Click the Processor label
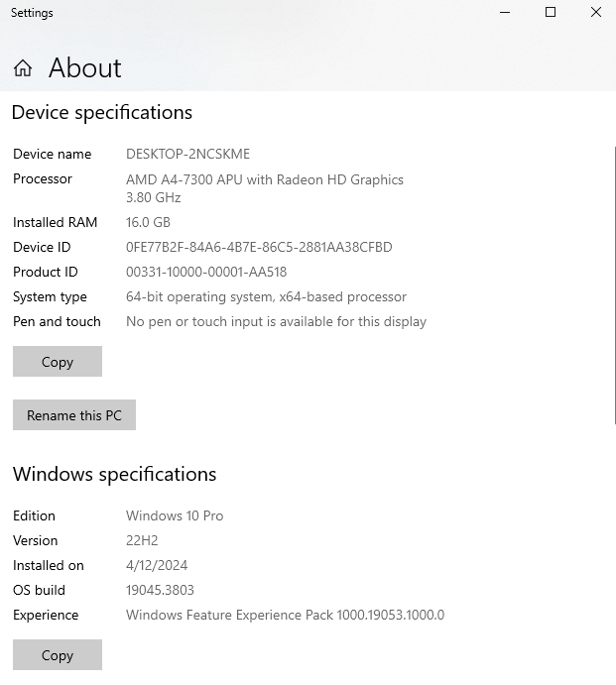 tap(43, 179)
